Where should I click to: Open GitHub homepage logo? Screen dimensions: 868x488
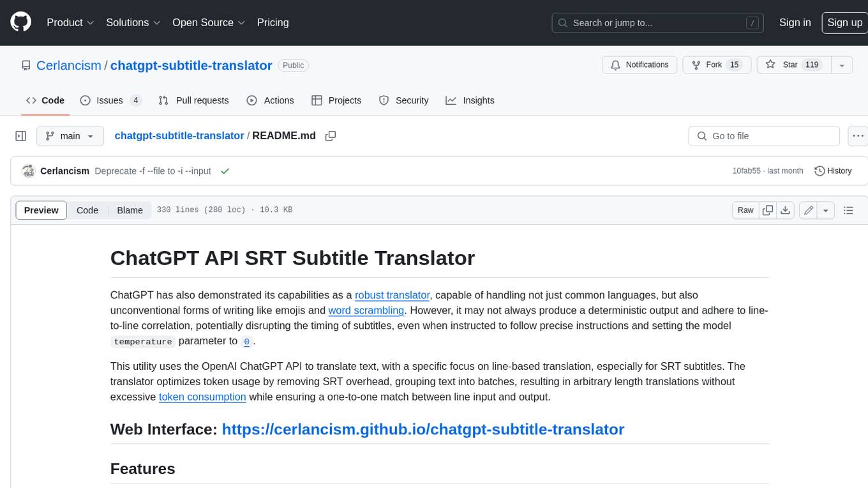point(20,22)
